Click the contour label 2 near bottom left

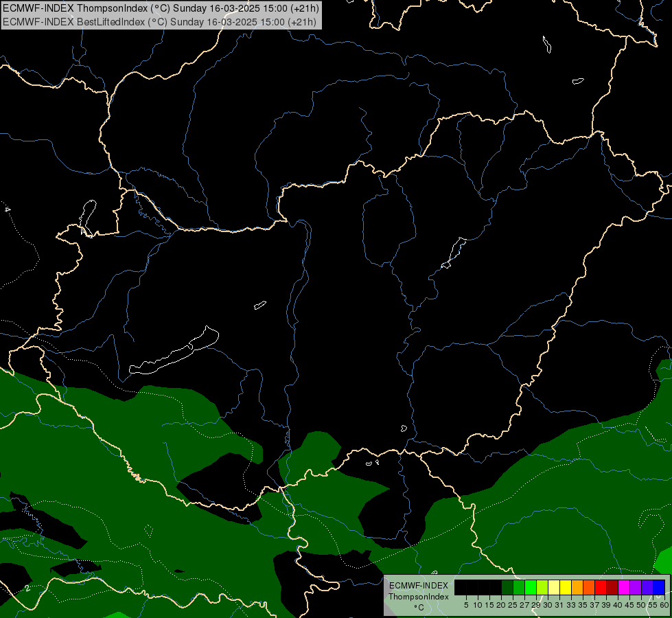27,588
